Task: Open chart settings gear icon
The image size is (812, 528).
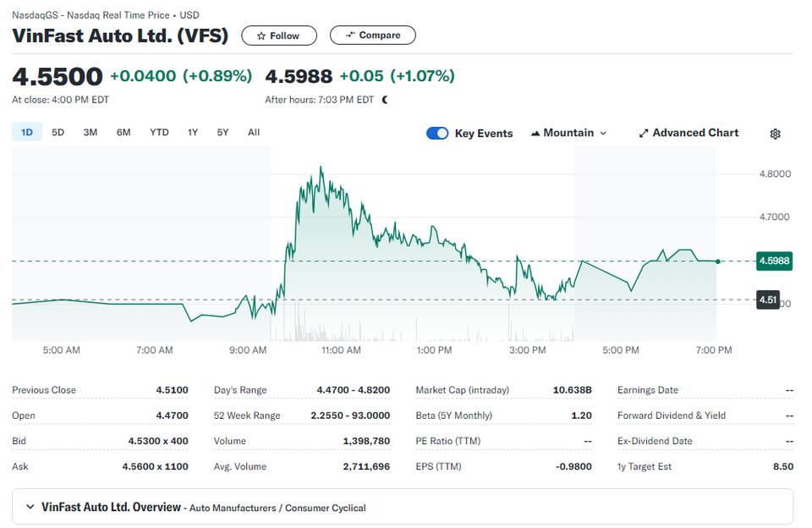Action: click(x=775, y=134)
